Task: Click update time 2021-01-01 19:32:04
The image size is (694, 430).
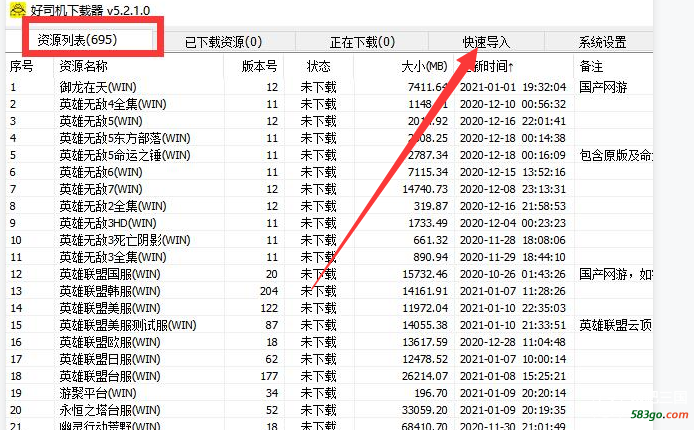Action: pos(513,87)
